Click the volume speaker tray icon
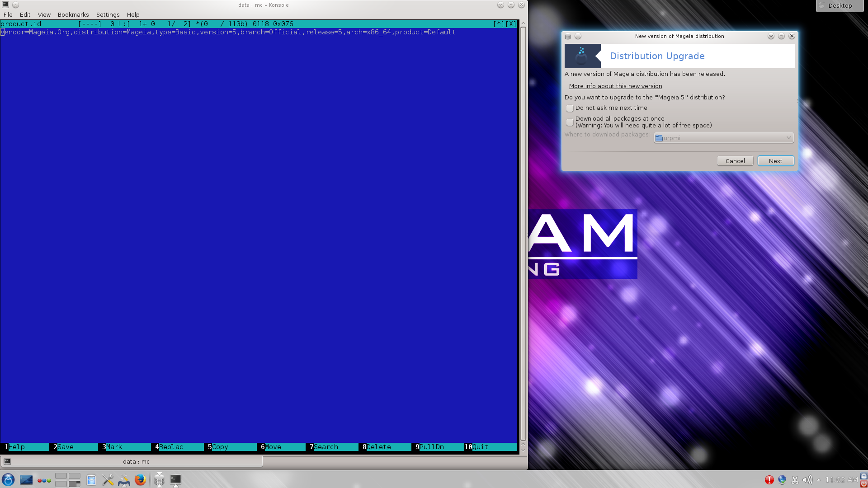The image size is (868, 488). 807,480
